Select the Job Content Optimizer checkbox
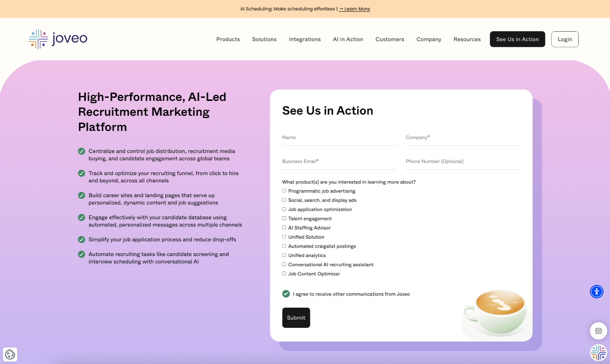The width and height of the screenshot is (610, 364). tap(284, 273)
